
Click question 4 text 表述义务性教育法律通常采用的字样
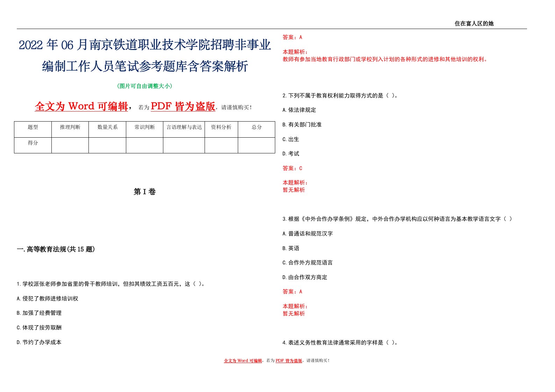click(340, 343)
